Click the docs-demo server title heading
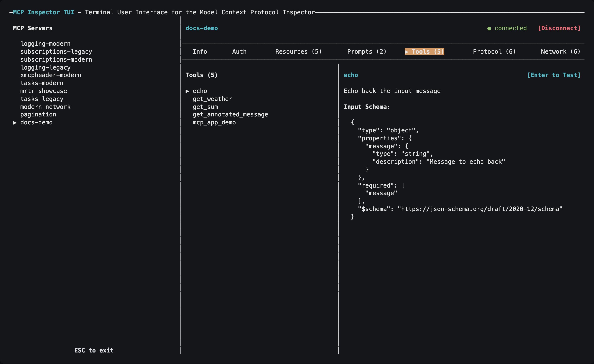The width and height of the screenshot is (594, 364). (202, 28)
